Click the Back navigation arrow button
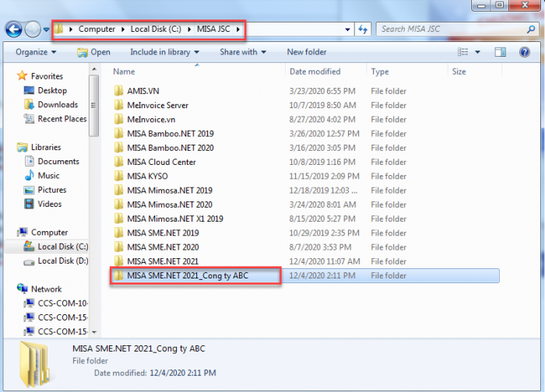The height and width of the screenshot is (392, 545). click(13, 30)
